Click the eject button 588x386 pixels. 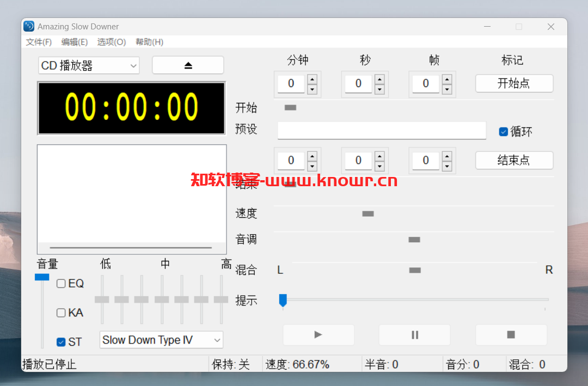pyautogui.click(x=188, y=65)
